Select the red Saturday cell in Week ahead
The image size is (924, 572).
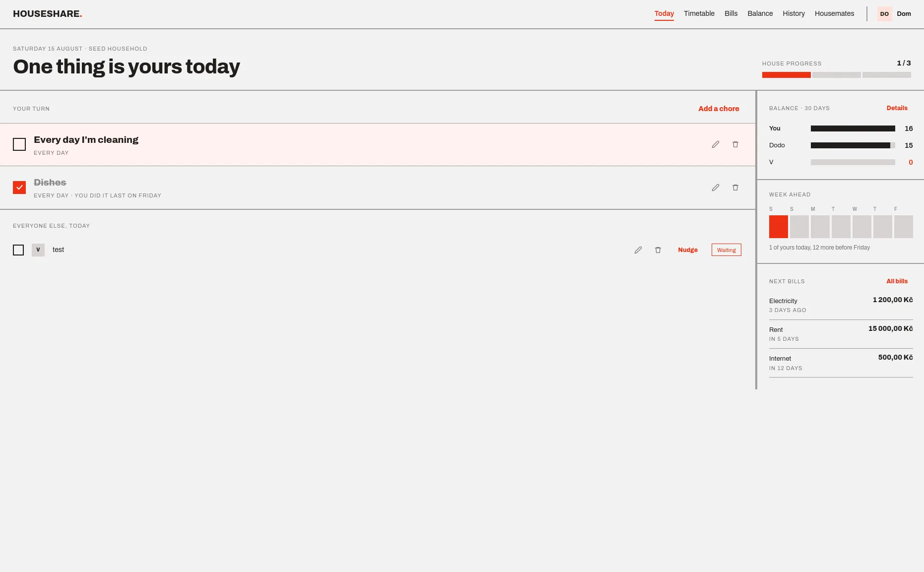tap(779, 227)
